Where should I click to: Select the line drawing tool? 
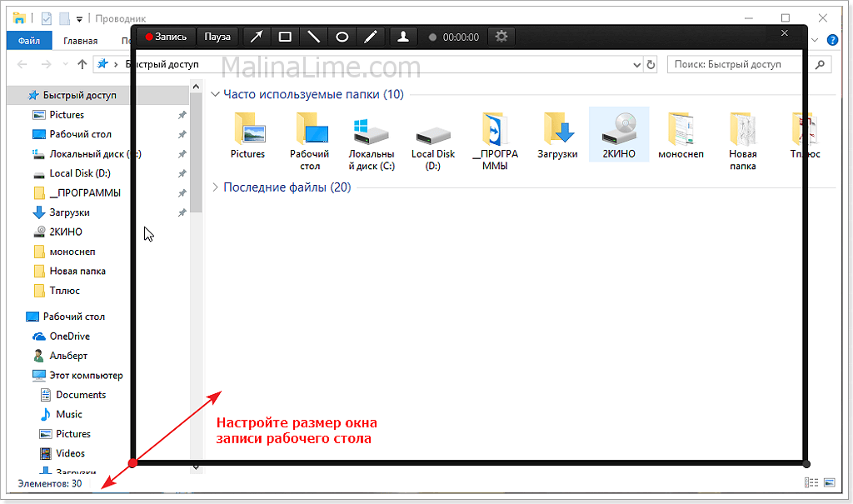click(313, 37)
